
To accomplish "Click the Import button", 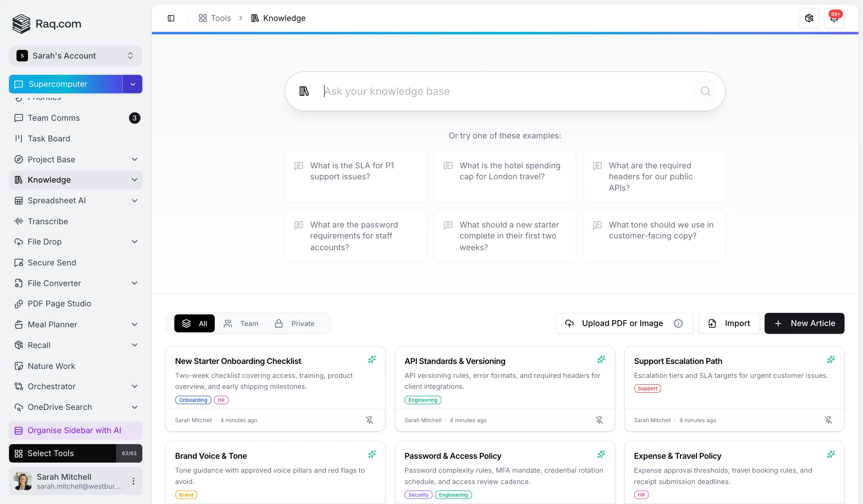I will pyautogui.click(x=729, y=323).
